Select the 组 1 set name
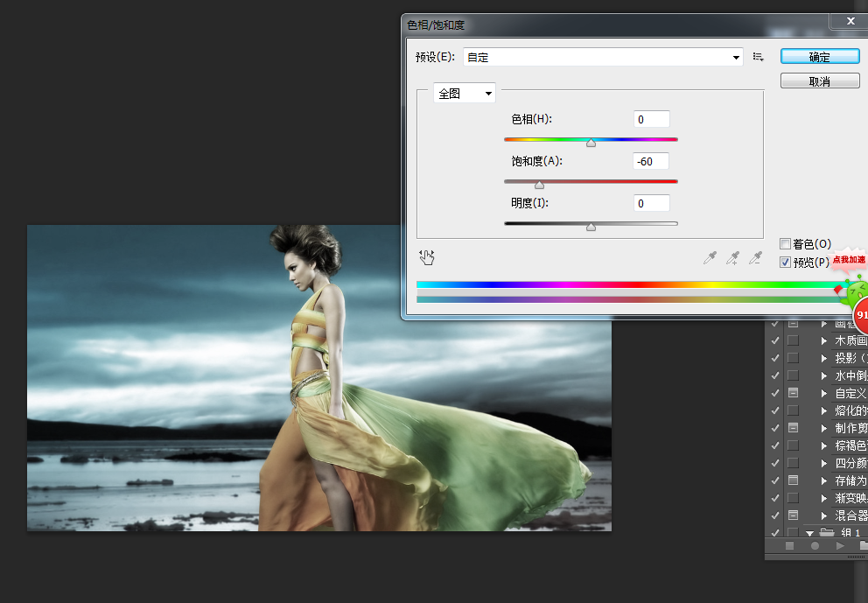 point(850,533)
